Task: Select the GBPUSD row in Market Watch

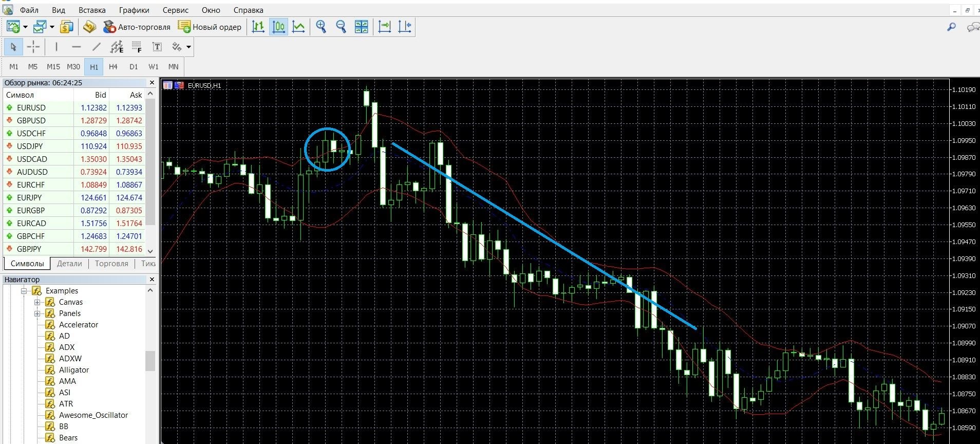Action: [74, 120]
